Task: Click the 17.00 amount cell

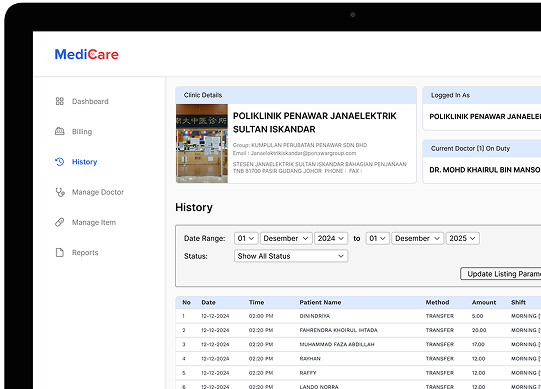Action: (478, 344)
